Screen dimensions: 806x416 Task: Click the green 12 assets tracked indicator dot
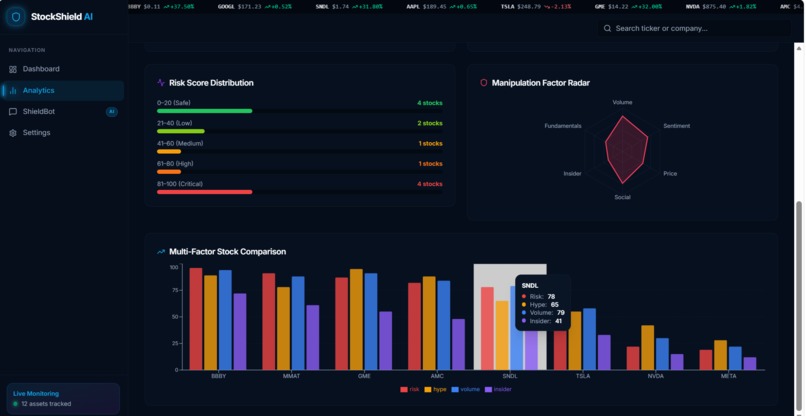pos(15,404)
